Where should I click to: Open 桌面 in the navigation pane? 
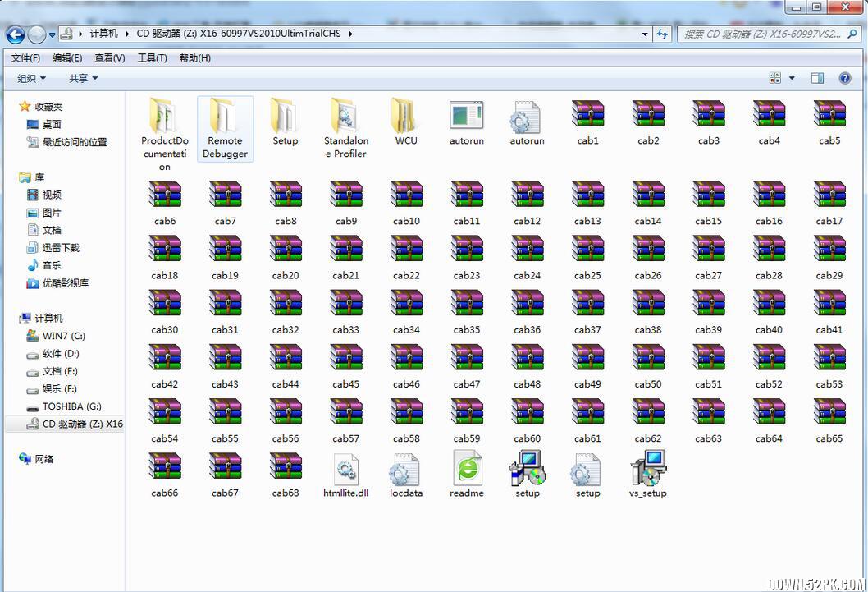(52, 125)
